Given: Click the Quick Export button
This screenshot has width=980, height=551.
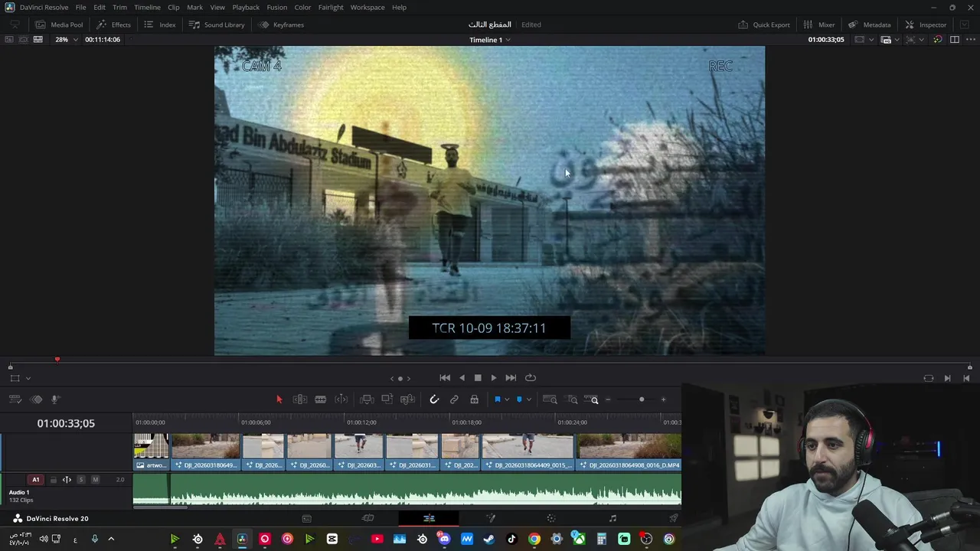Looking at the screenshot, I should 764,24.
